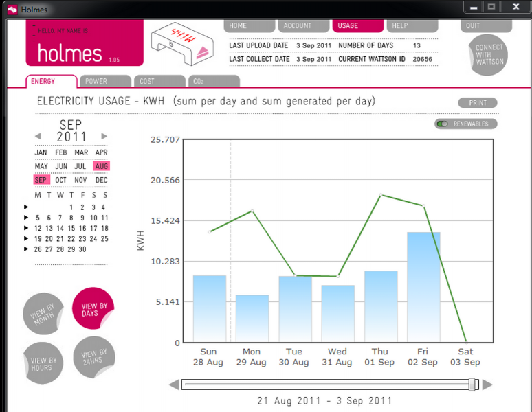532x412 pixels.
Task: Expand week row starting with 26
Action: (x=26, y=249)
